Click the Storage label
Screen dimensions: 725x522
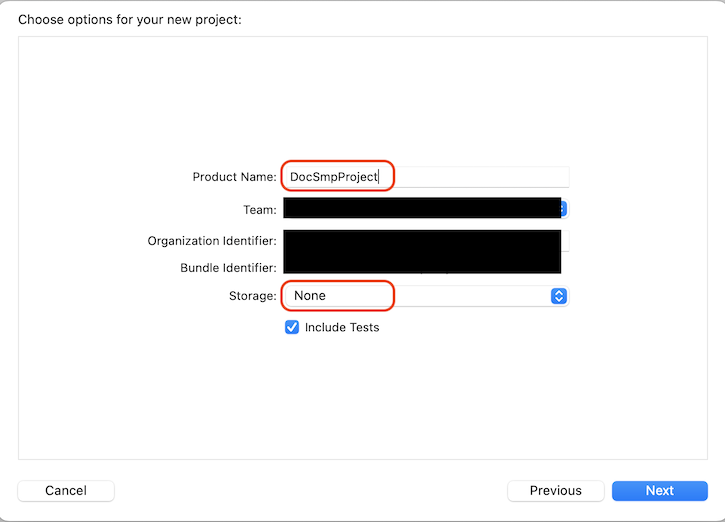(x=252, y=296)
